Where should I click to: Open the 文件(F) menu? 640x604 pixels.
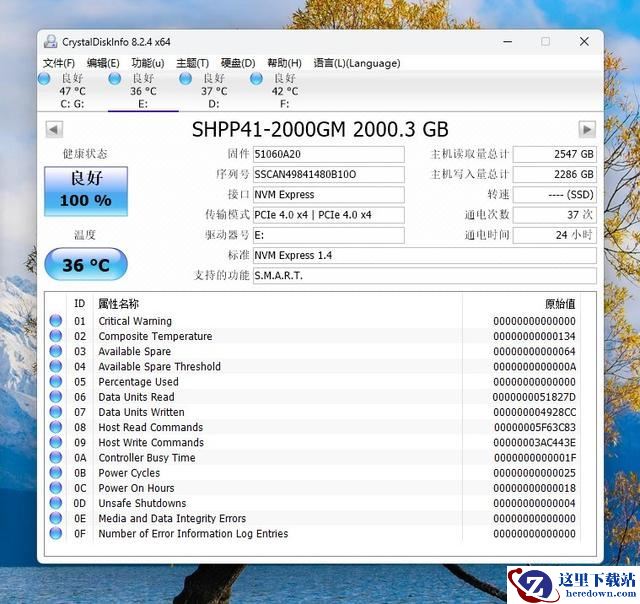point(59,63)
